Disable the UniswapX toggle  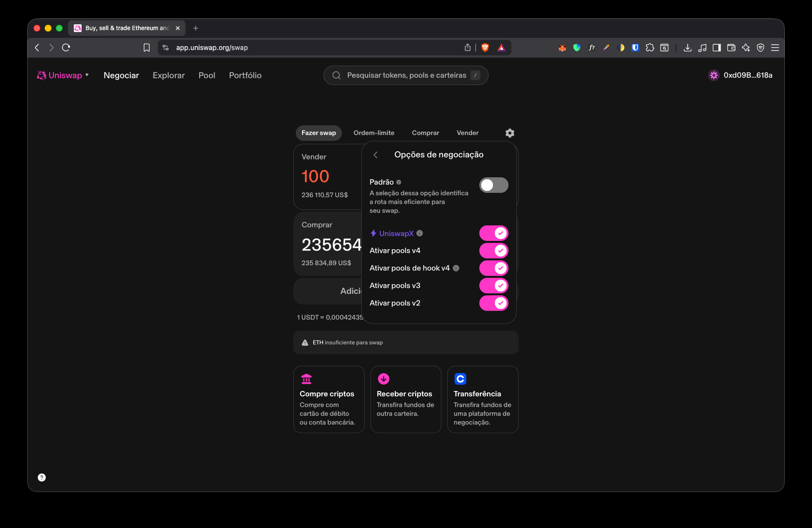coord(494,233)
